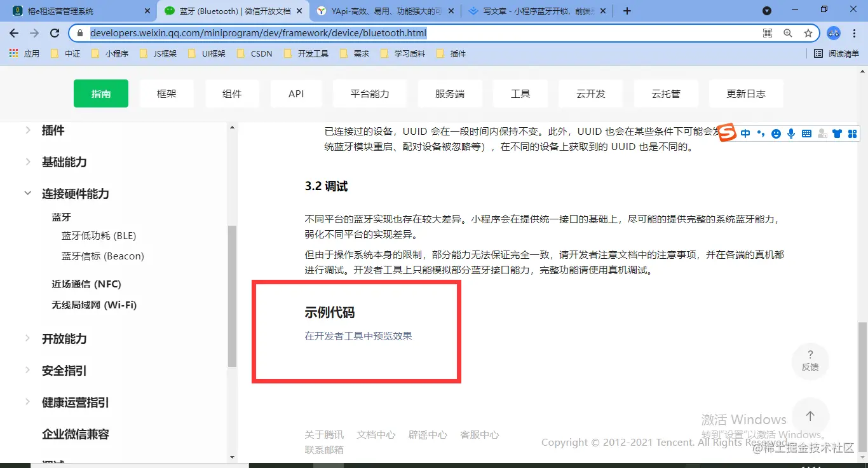Screen dimensions: 868x468
Task: View site info via the padlock icon
Action: click(79, 33)
